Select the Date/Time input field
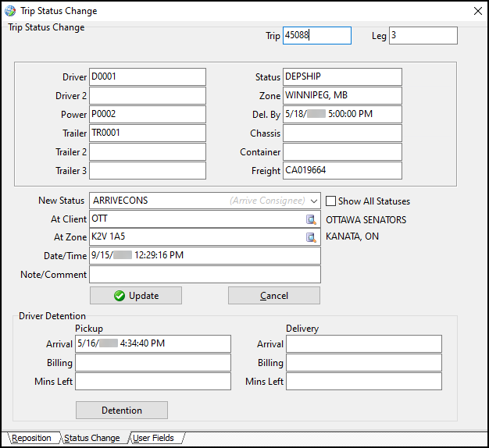Viewport: 489px width, 448px height. (x=205, y=256)
